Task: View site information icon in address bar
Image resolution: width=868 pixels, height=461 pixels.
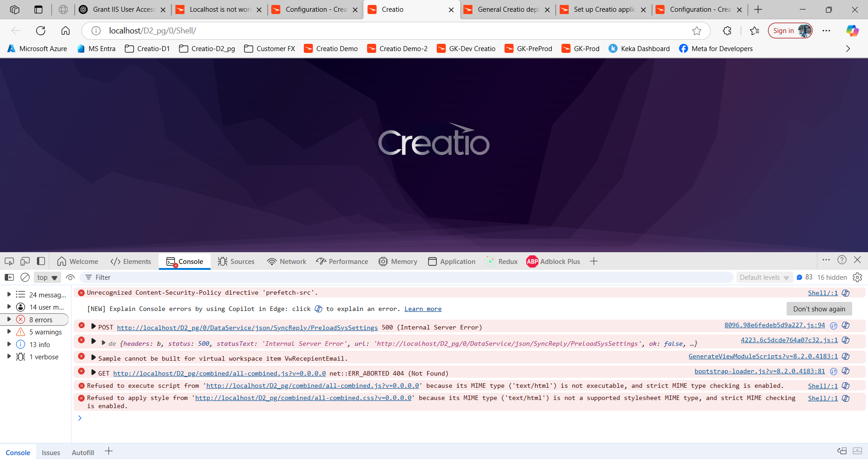Action: coord(96,31)
